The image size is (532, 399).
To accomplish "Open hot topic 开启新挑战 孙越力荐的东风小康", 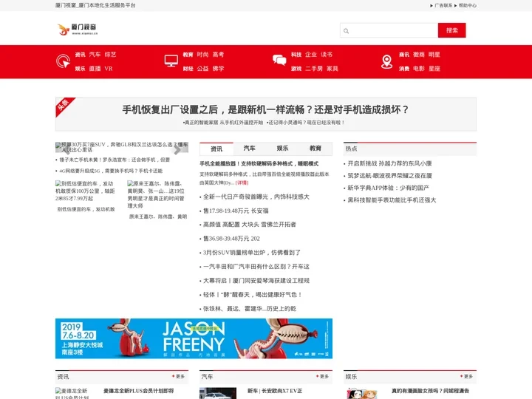I will click(x=389, y=163).
